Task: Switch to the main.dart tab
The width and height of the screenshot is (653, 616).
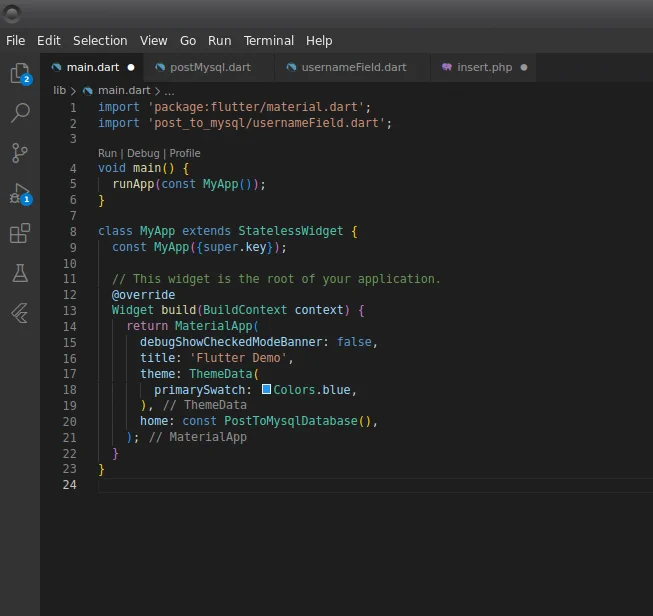Action: [x=92, y=67]
